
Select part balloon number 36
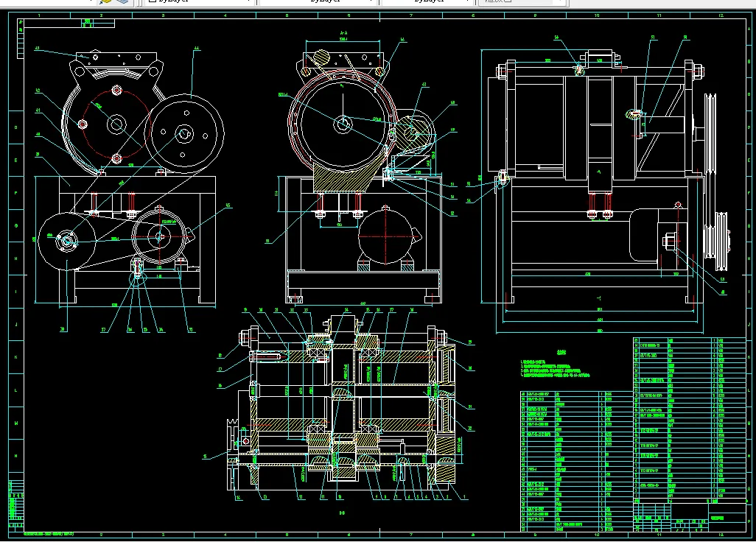[x=130, y=329]
